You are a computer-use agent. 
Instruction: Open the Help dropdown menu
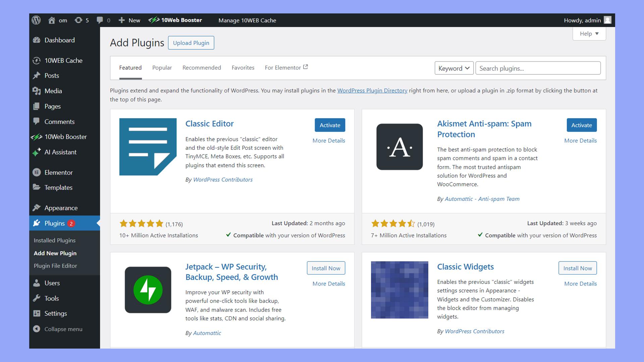pyautogui.click(x=588, y=34)
